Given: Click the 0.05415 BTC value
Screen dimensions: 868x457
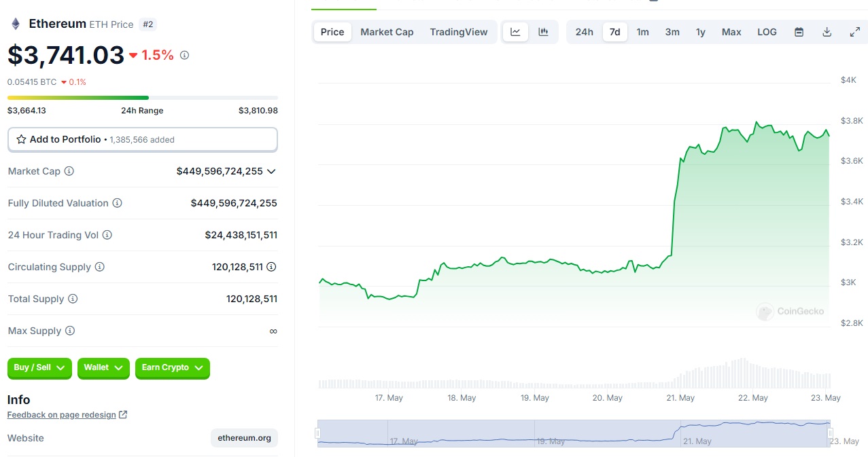Looking at the screenshot, I should (32, 82).
